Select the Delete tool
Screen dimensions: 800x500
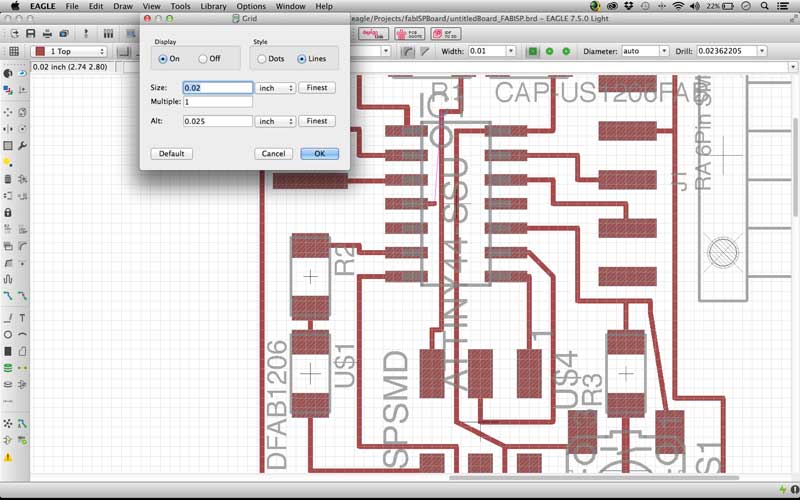(x=8, y=179)
